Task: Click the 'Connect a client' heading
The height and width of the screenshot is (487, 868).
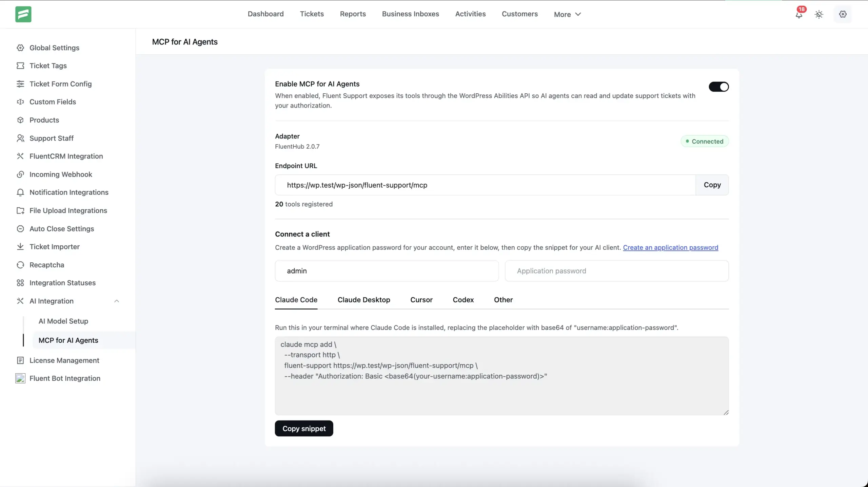Action: (x=302, y=234)
